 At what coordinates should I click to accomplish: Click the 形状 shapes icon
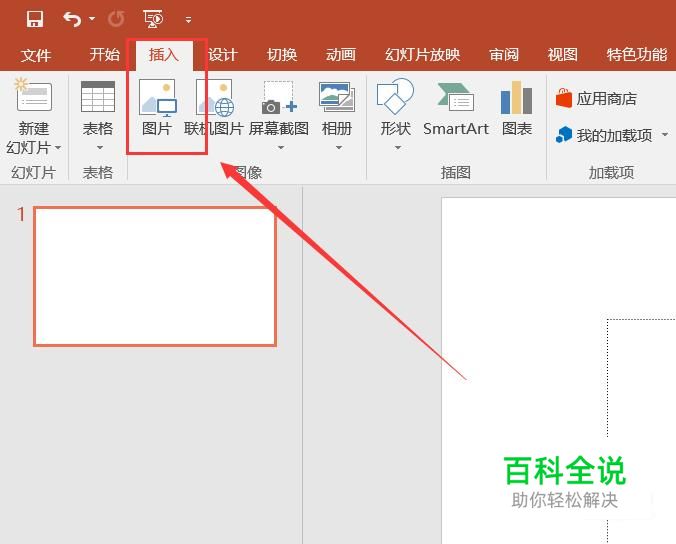pyautogui.click(x=395, y=96)
